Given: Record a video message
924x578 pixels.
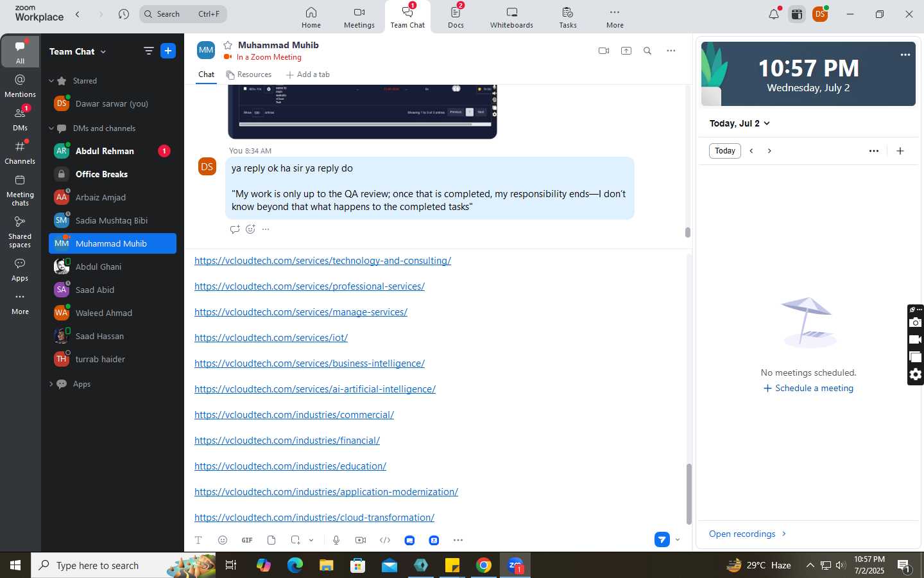Looking at the screenshot, I should pyautogui.click(x=361, y=540).
